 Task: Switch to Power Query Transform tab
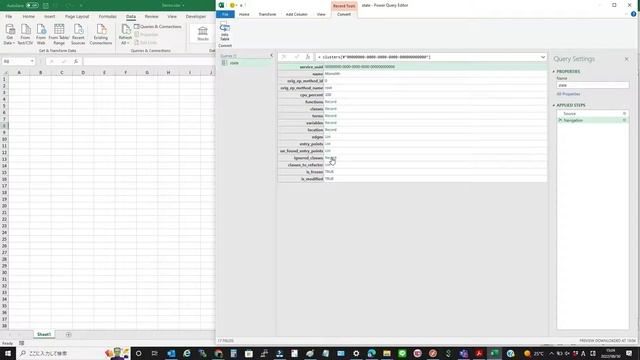click(x=267, y=14)
